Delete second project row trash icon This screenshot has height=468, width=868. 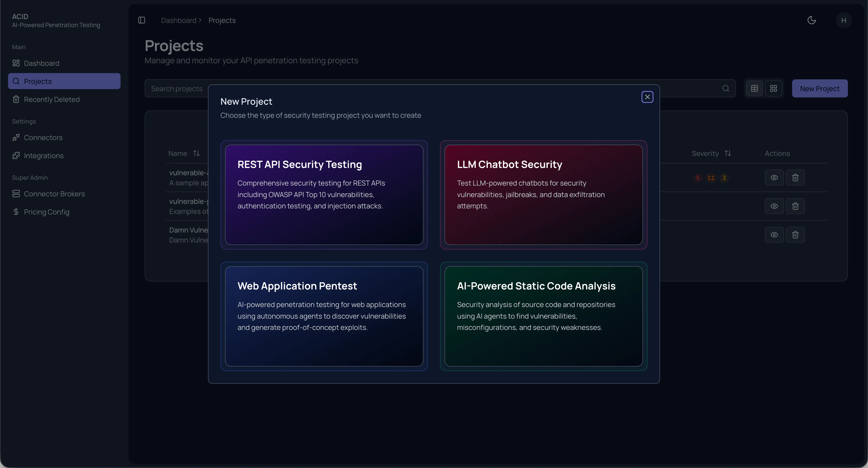point(795,206)
